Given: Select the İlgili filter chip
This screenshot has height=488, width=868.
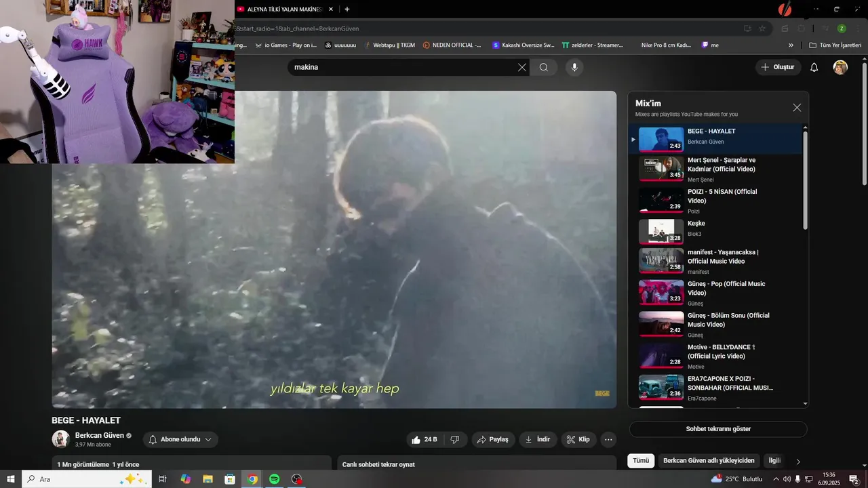Looking at the screenshot, I should coord(774,460).
